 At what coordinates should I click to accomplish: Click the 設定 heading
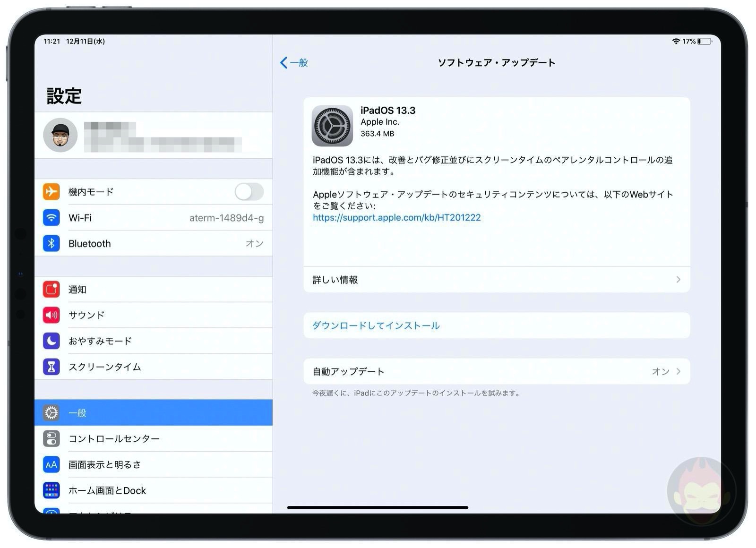pyautogui.click(x=64, y=96)
